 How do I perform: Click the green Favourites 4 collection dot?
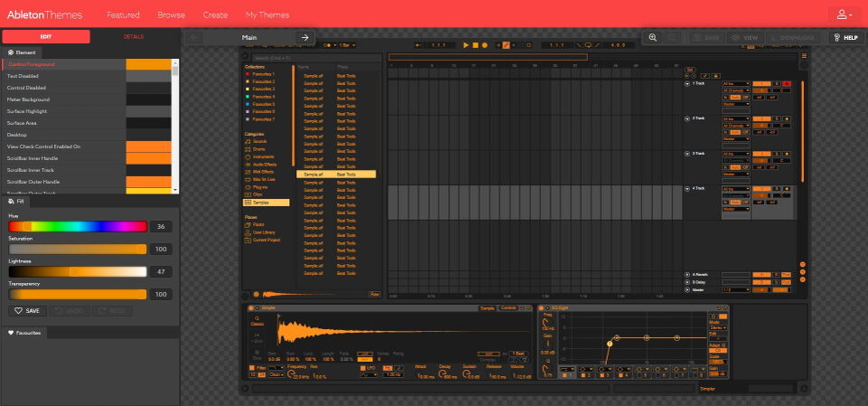click(x=247, y=97)
